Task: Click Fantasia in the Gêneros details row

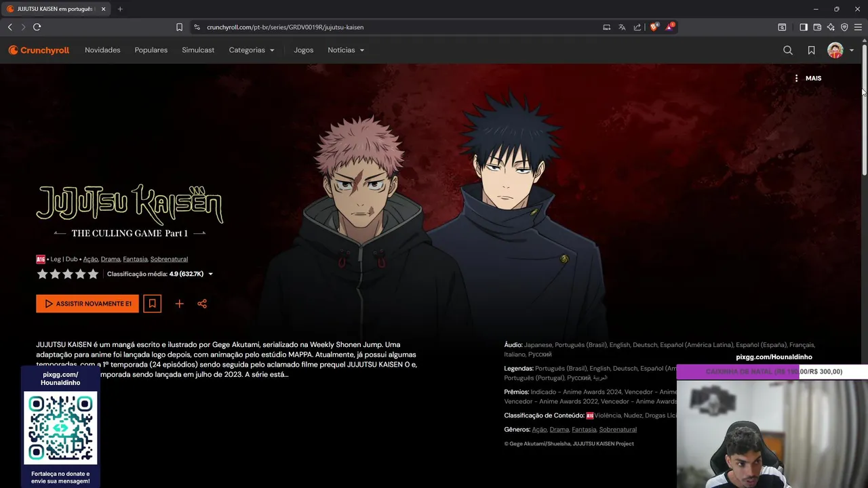Action: tap(584, 430)
